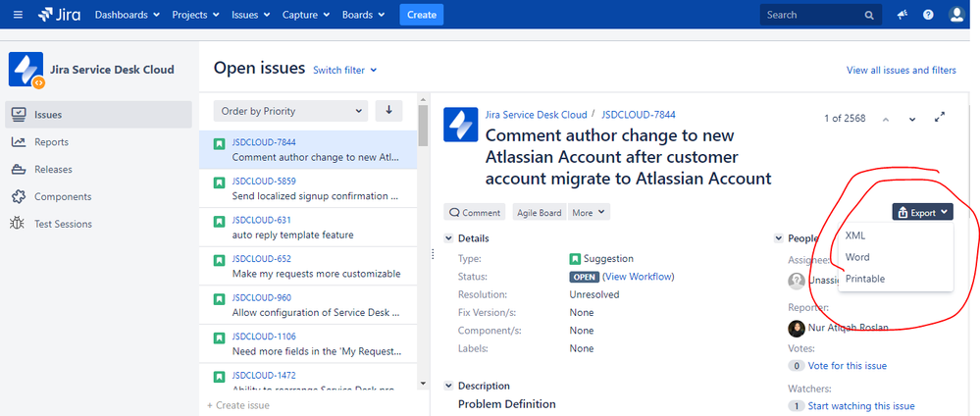Collapse the Description section
980x416 pixels.
click(448, 386)
